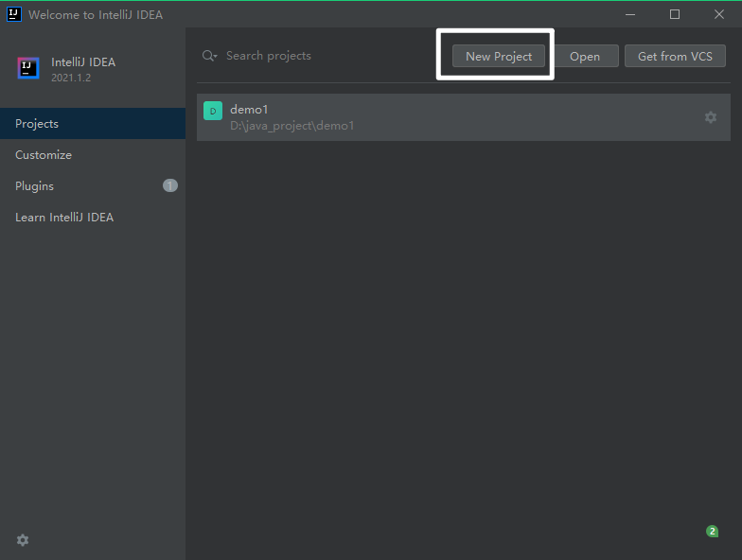Open search options magnifier dropdown
This screenshot has height=560, width=742.
click(210, 56)
